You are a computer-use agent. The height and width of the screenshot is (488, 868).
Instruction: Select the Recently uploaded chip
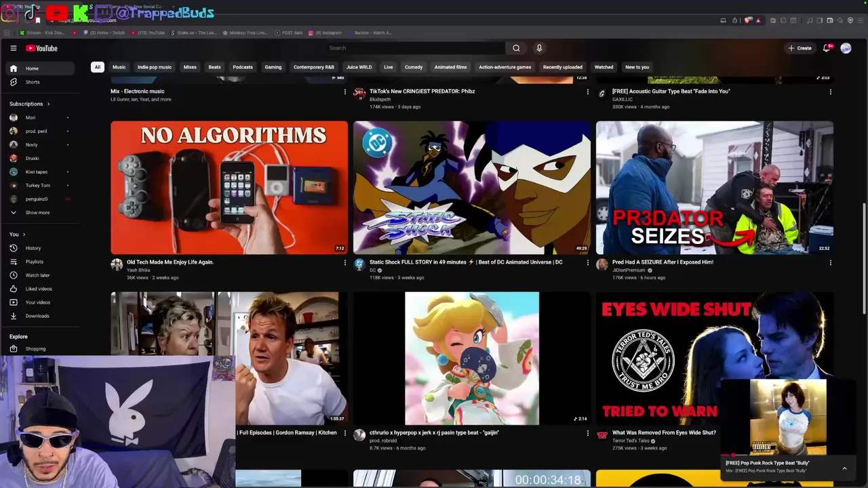click(562, 67)
